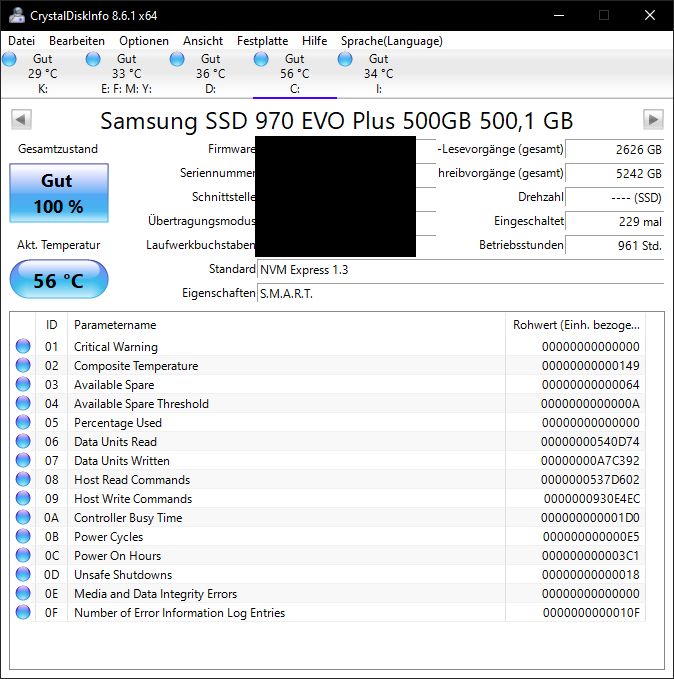Click blue health orb above drive D:
Image resolution: width=674 pixels, height=679 pixels.
pyautogui.click(x=177, y=59)
